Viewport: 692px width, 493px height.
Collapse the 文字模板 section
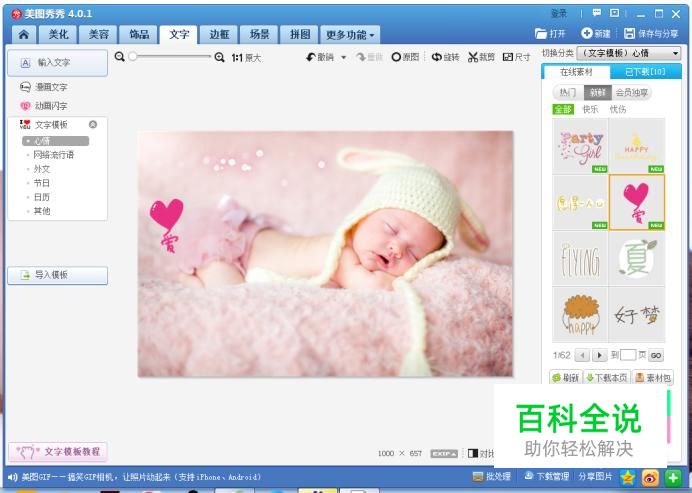tap(93, 124)
